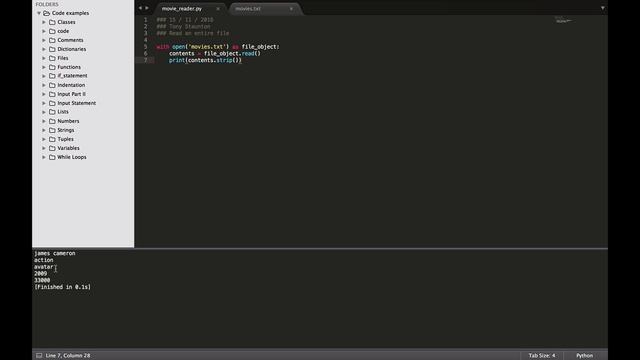The image size is (640, 360).
Task: Toggle side bar via status bar panel icon
Action: click(39, 356)
